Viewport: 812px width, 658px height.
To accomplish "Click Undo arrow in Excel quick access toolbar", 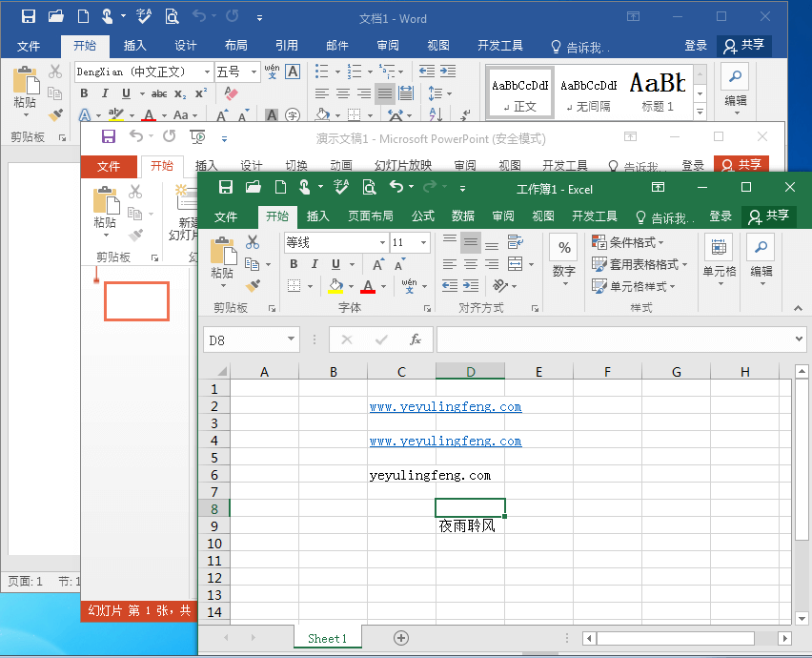I will point(396,187).
